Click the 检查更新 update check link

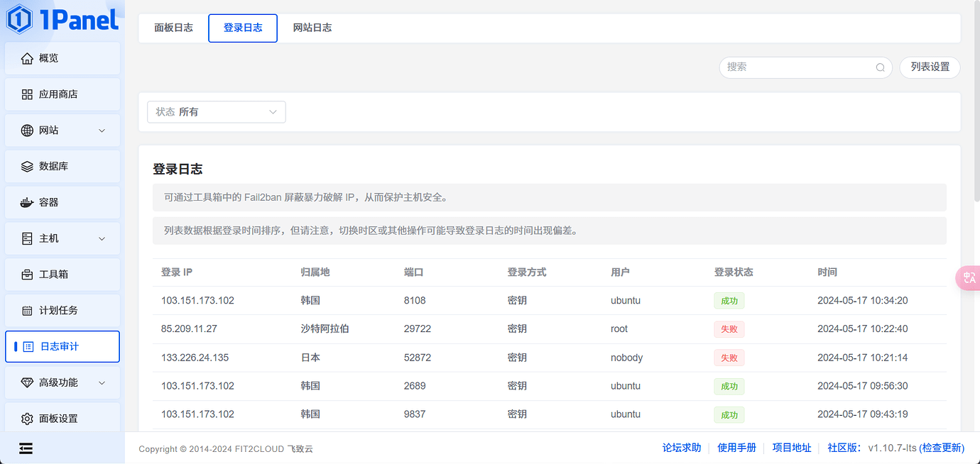point(942,448)
